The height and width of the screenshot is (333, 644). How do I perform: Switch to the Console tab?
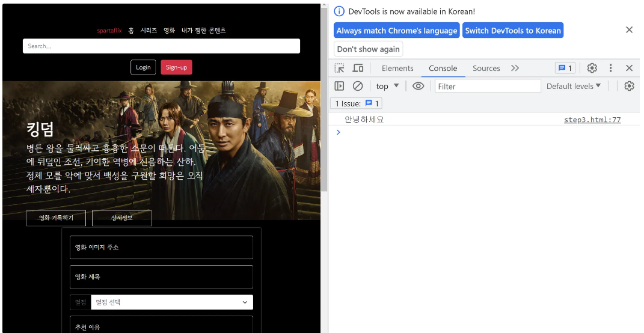[443, 68]
